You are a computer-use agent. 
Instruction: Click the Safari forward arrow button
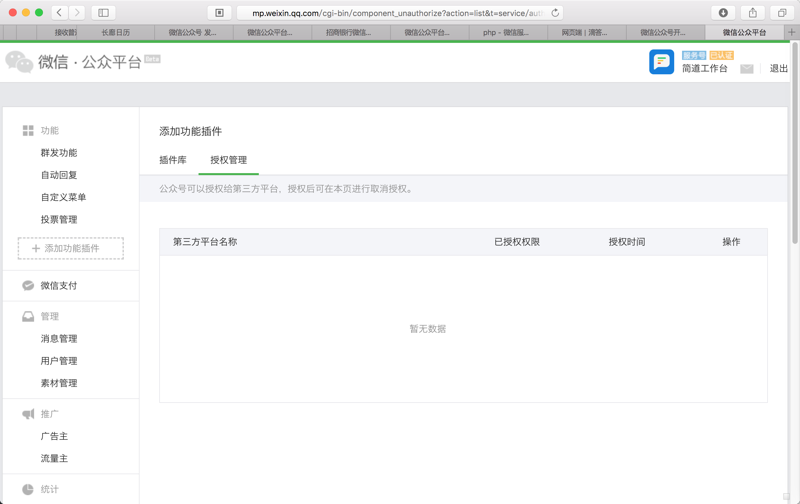[x=77, y=13]
